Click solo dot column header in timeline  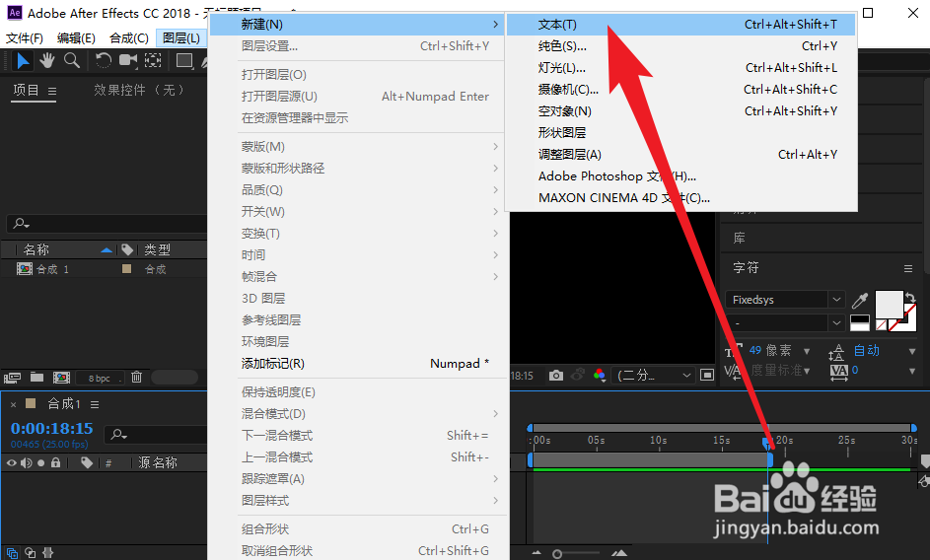40,462
